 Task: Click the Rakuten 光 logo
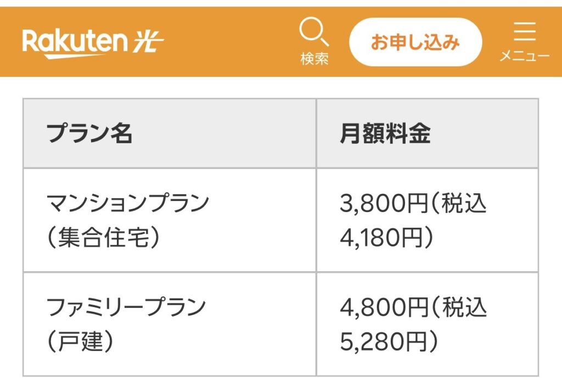(93, 43)
